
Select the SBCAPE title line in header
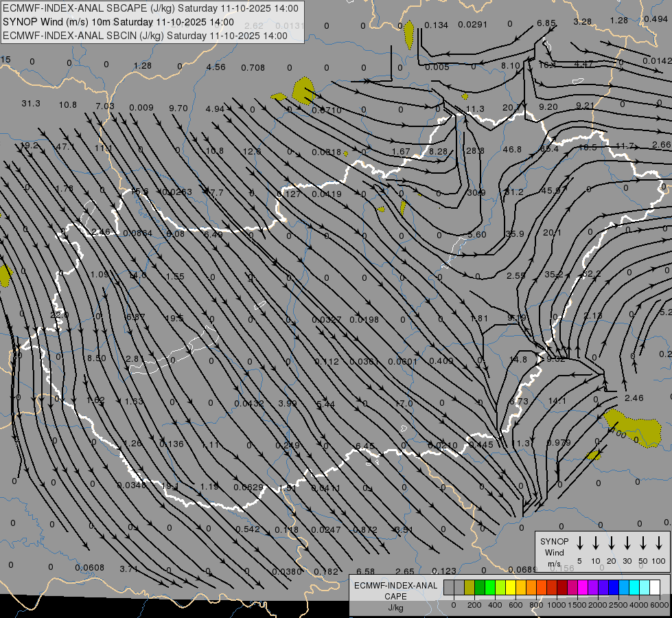pos(150,8)
